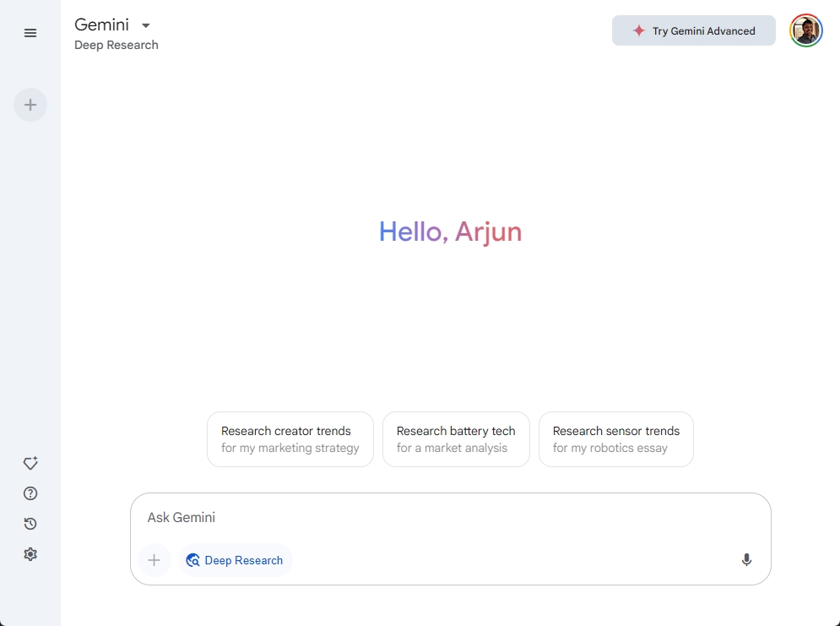This screenshot has height=626, width=840.
Task: View activity history via the clock icon
Action: coord(30,524)
